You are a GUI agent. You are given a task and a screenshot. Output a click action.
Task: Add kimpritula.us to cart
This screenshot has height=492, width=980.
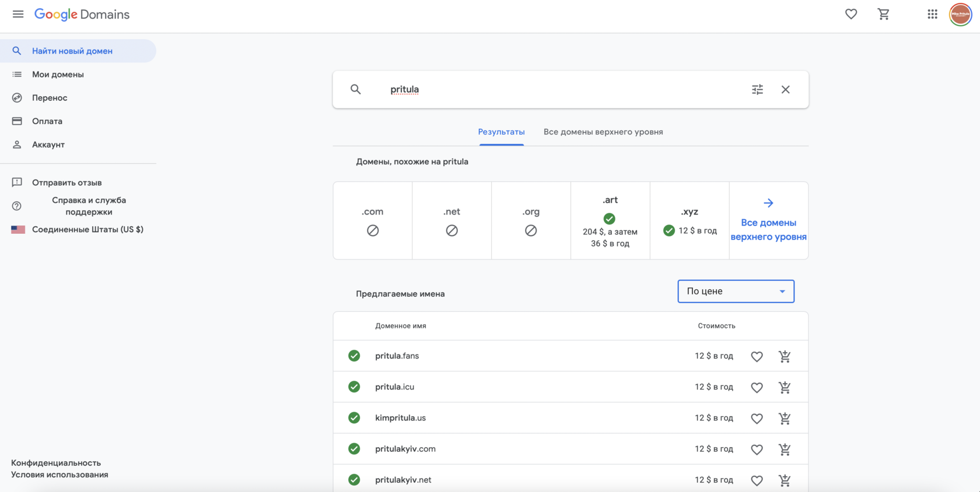pos(785,418)
